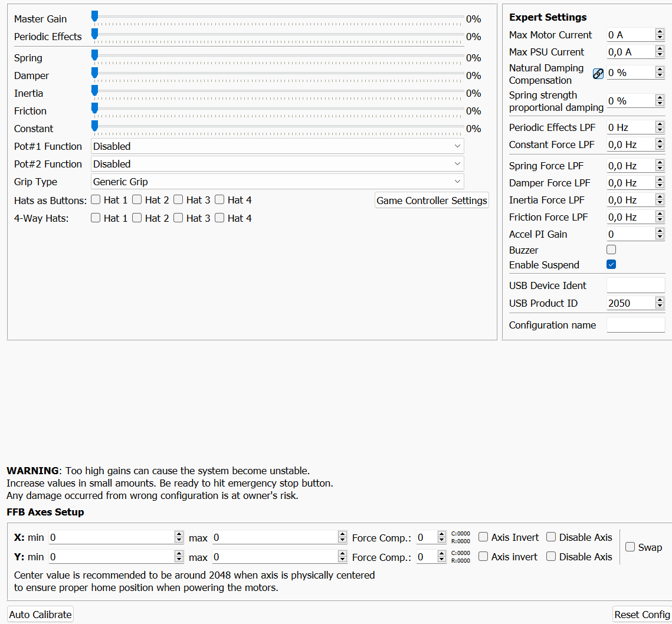Decrease Damper Force LPF with down arrow

tap(660, 186)
